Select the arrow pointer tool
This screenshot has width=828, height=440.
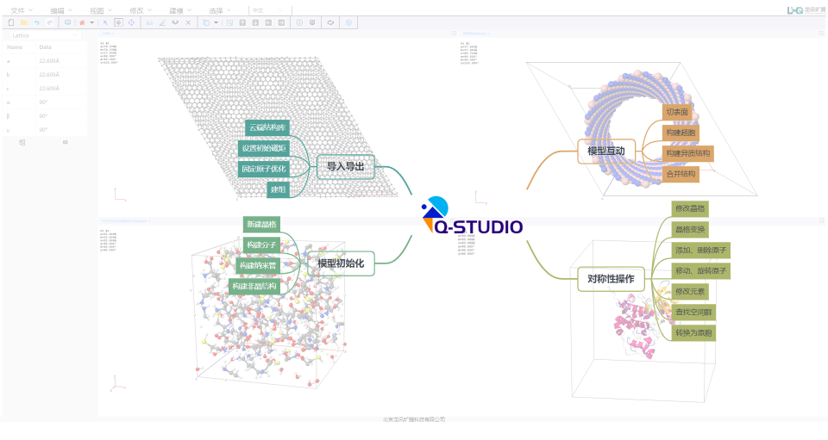tap(106, 22)
